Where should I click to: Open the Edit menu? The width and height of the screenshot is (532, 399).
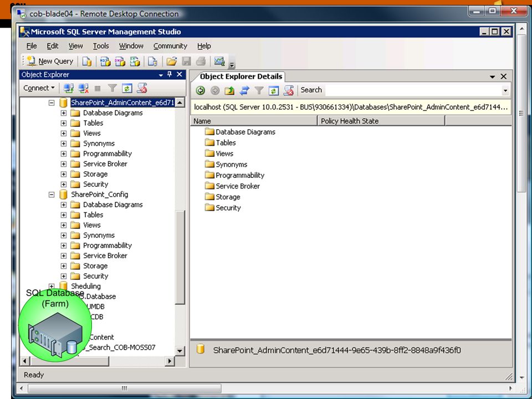tap(52, 46)
